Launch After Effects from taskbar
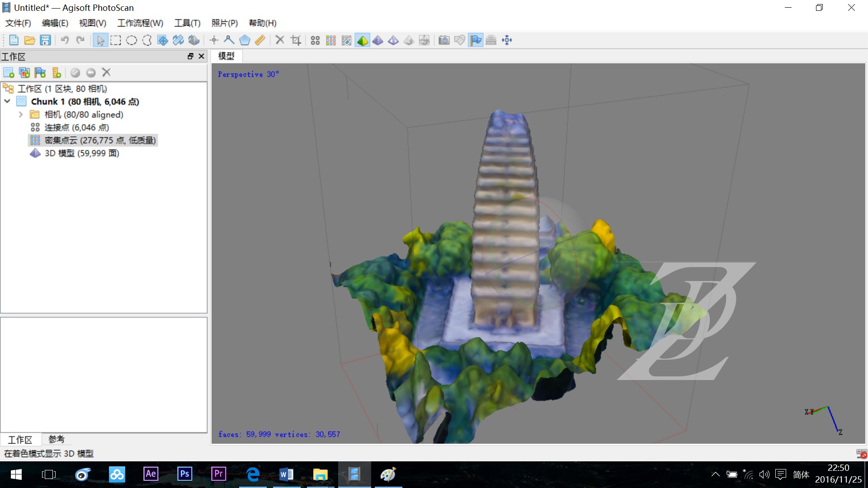 pos(151,474)
